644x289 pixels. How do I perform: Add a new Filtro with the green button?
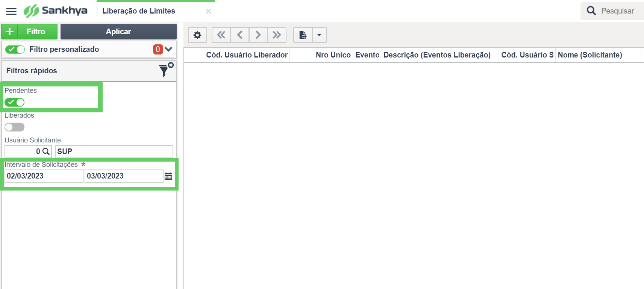[29, 32]
